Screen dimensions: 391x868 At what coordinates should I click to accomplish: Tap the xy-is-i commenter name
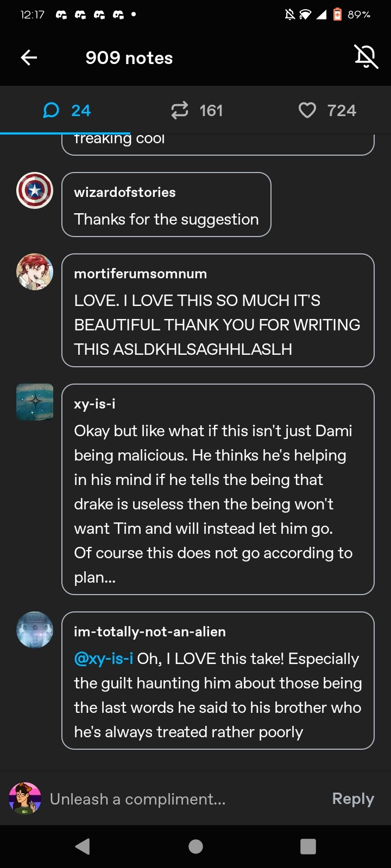95,404
